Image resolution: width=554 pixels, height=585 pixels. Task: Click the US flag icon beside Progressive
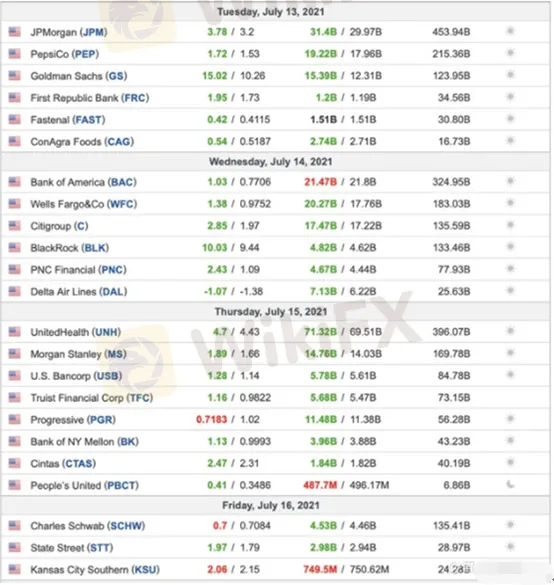(x=15, y=419)
